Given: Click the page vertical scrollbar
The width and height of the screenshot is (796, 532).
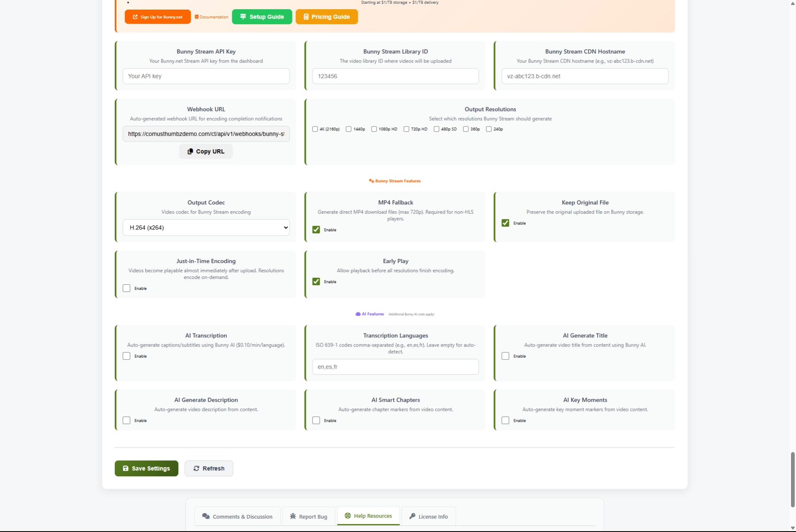Looking at the screenshot, I should [x=792, y=479].
